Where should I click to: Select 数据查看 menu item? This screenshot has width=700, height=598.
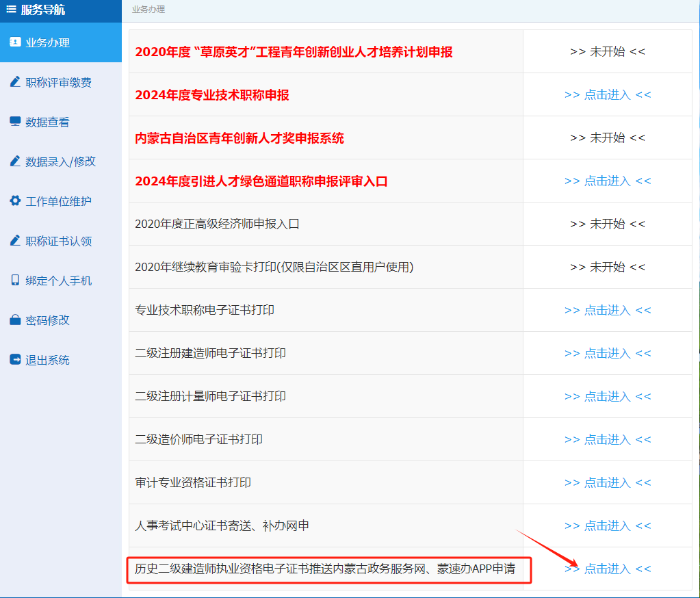click(x=47, y=122)
